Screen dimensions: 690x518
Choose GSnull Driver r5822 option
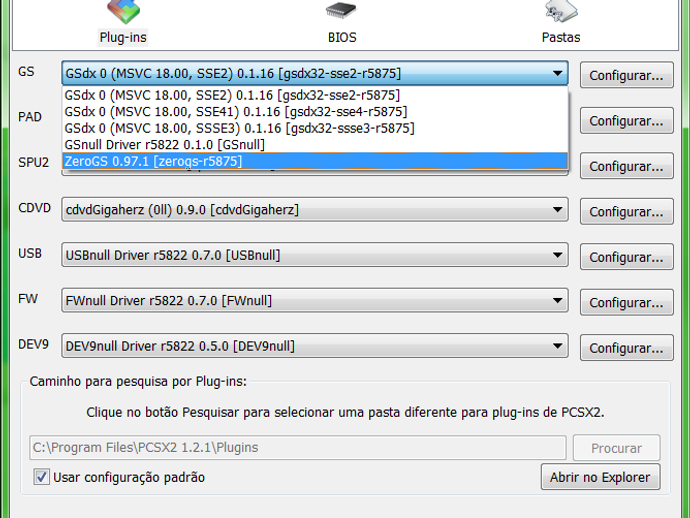click(x=315, y=145)
